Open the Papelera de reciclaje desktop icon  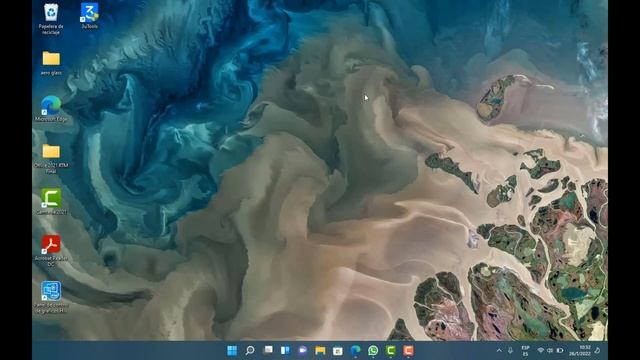(51, 18)
